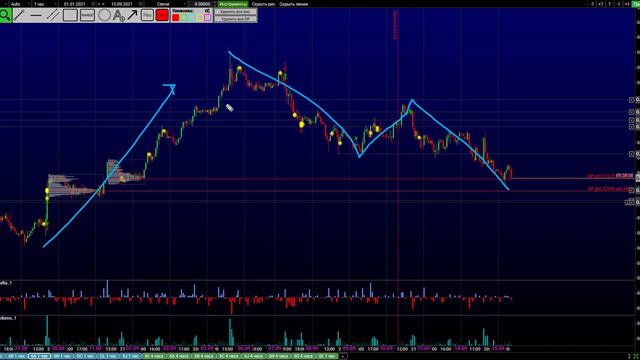Open the 1 час timeframe dropdown
The width and height of the screenshot is (640, 360).
click(45, 4)
